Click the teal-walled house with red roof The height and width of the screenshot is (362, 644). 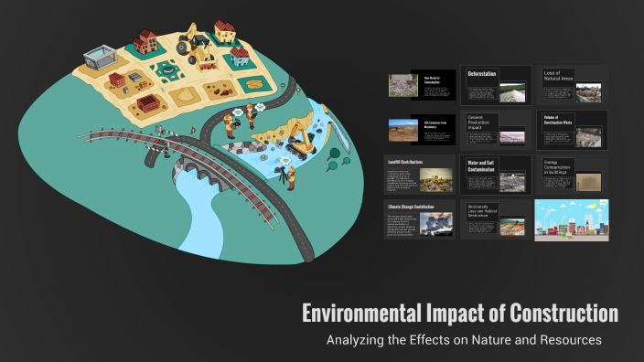239,57
